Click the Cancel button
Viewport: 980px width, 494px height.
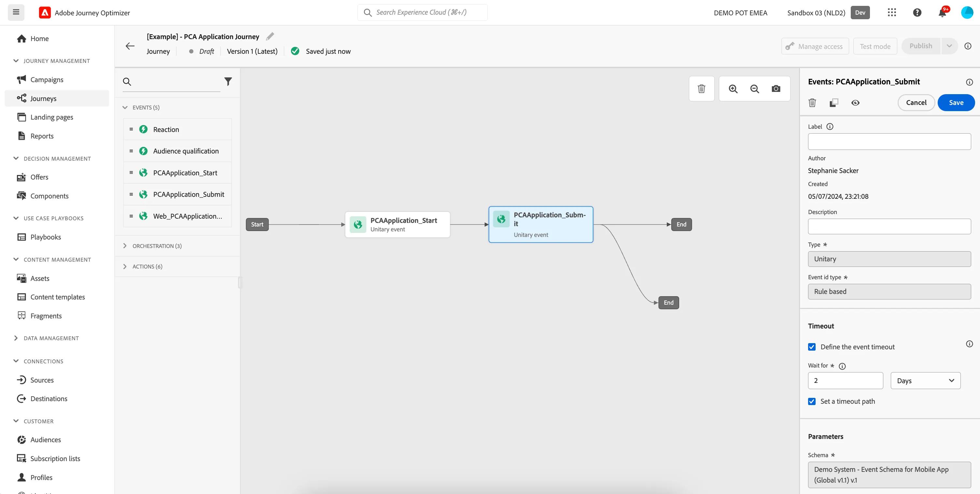(x=916, y=102)
